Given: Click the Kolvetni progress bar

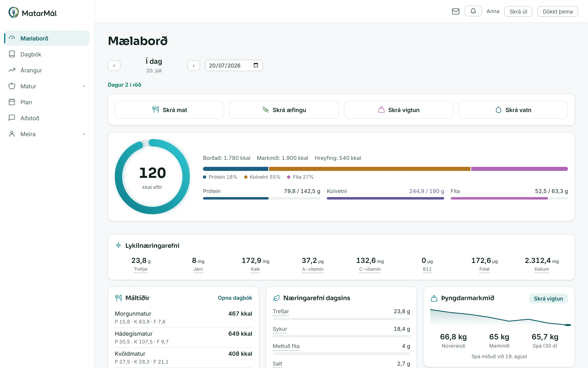Looking at the screenshot, I should click(385, 198).
